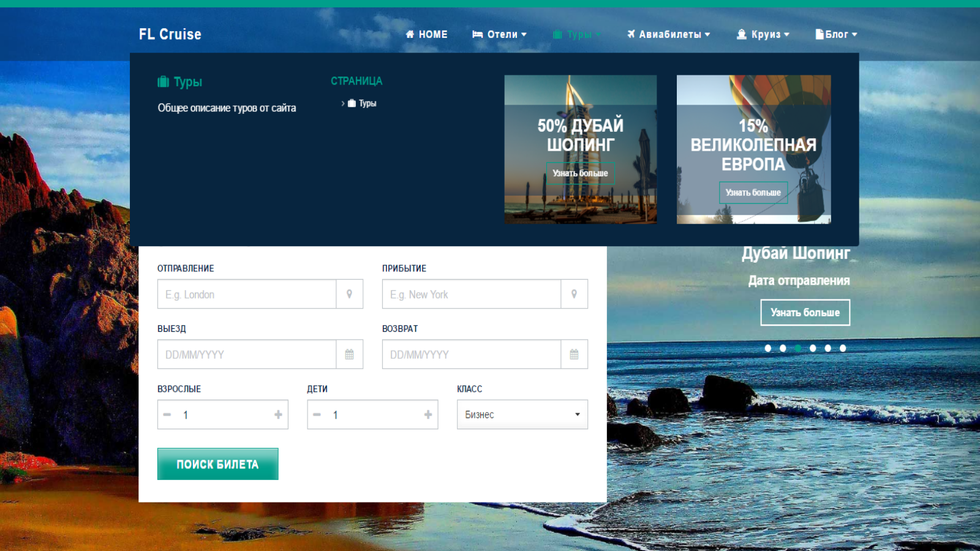The height and width of the screenshot is (551, 980).
Task: Open the Класс dropdown showing Бизнес
Action: point(522,414)
